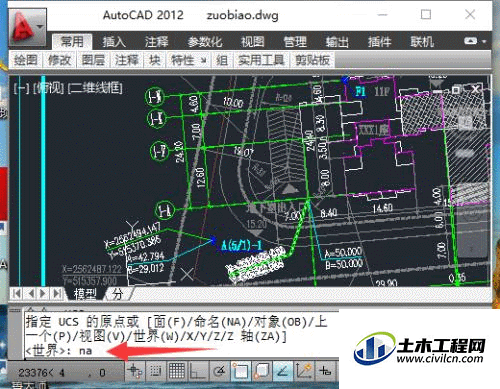Image resolution: width=500 pixels, height=389 pixels.
Task: Restore the drawing viewport window
Action: click(x=456, y=89)
